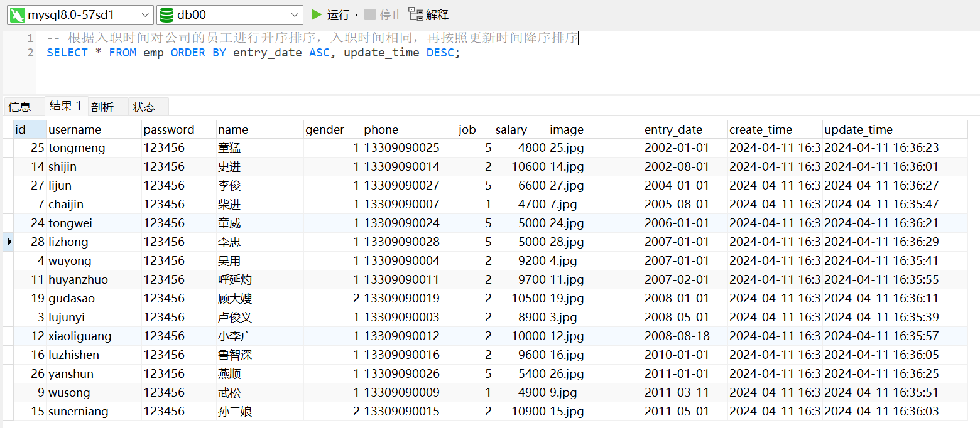The image size is (980, 428).
Task: Click the gender column header
Action: [333, 129]
